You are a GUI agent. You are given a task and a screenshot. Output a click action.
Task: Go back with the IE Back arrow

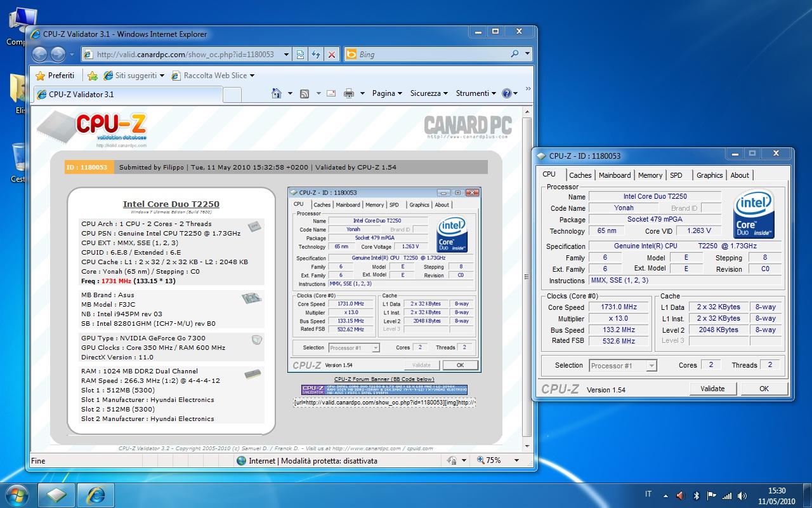[39, 55]
